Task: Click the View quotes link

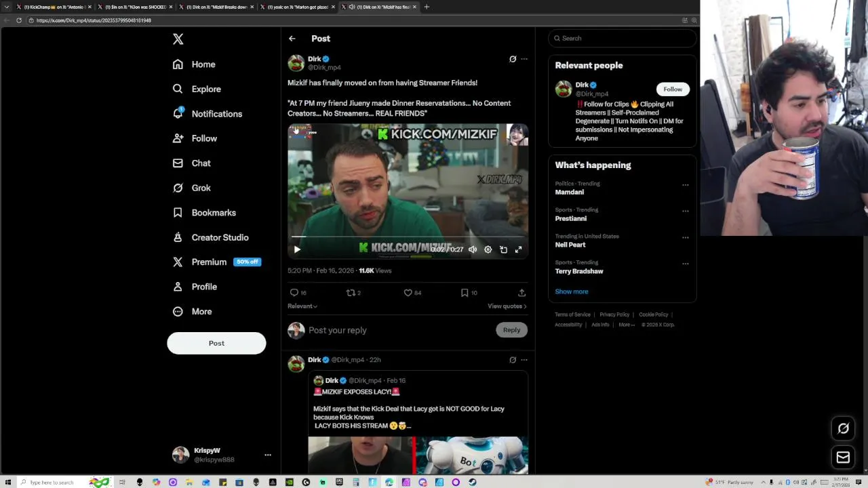Action: [507, 306]
